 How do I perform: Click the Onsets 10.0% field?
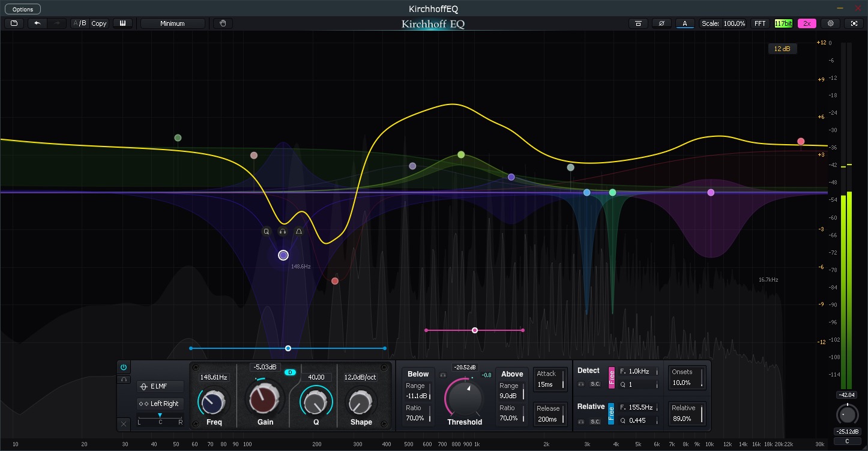point(687,378)
